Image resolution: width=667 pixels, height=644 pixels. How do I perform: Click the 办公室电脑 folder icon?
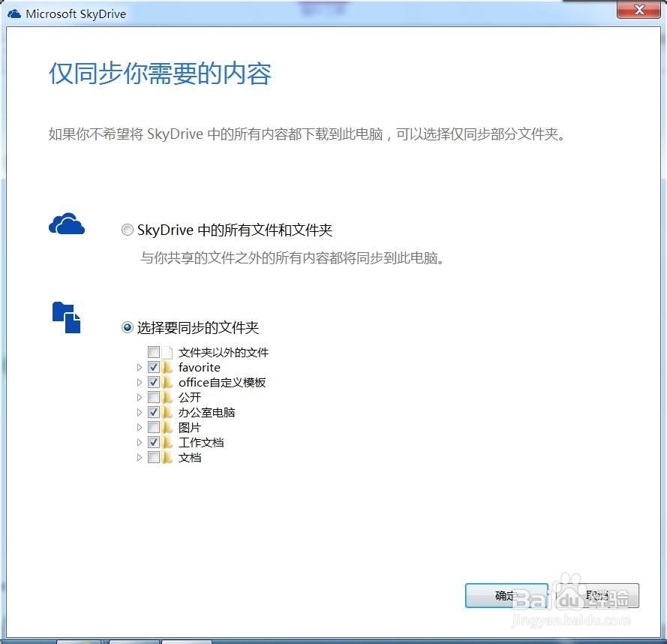pyautogui.click(x=167, y=412)
